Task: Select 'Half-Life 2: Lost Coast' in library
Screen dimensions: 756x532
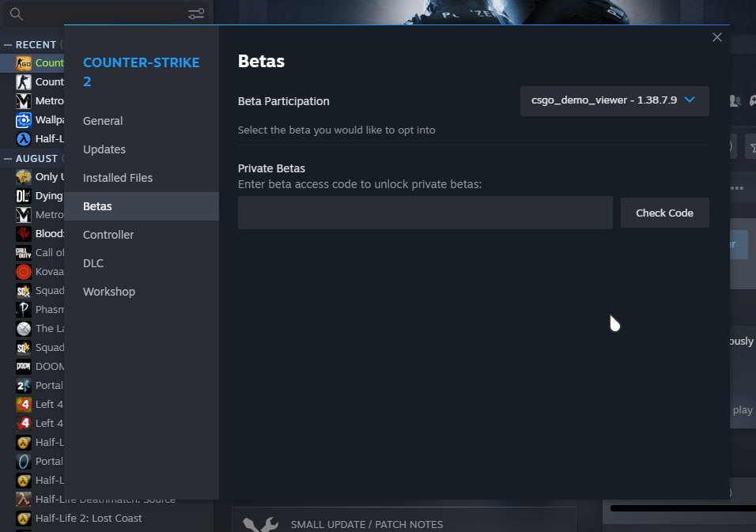Action: pyautogui.click(x=89, y=518)
